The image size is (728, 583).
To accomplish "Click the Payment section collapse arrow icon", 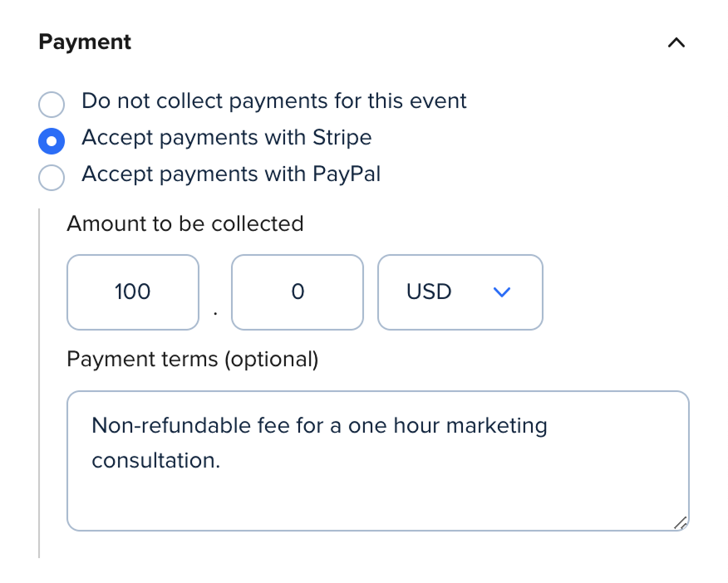I will 676,42.
